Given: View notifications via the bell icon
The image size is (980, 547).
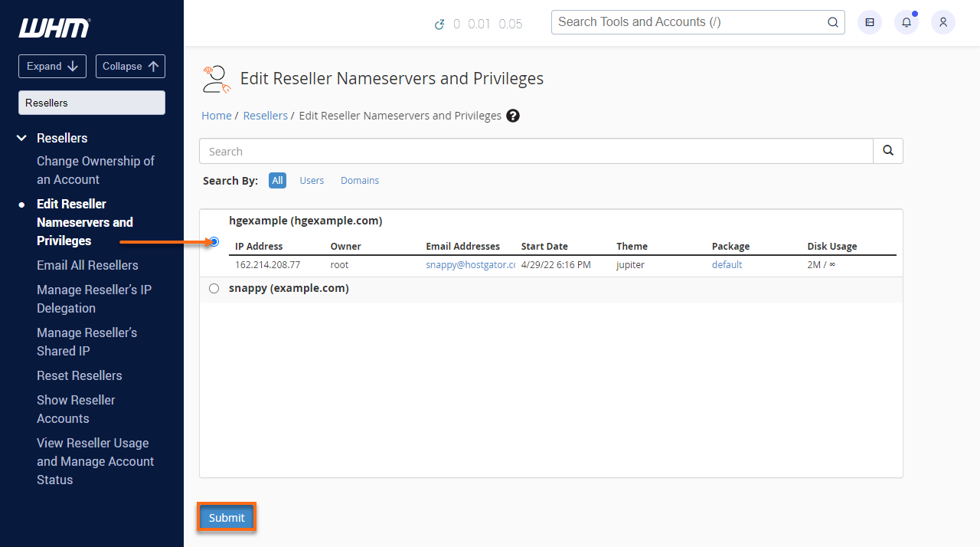Looking at the screenshot, I should point(906,22).
